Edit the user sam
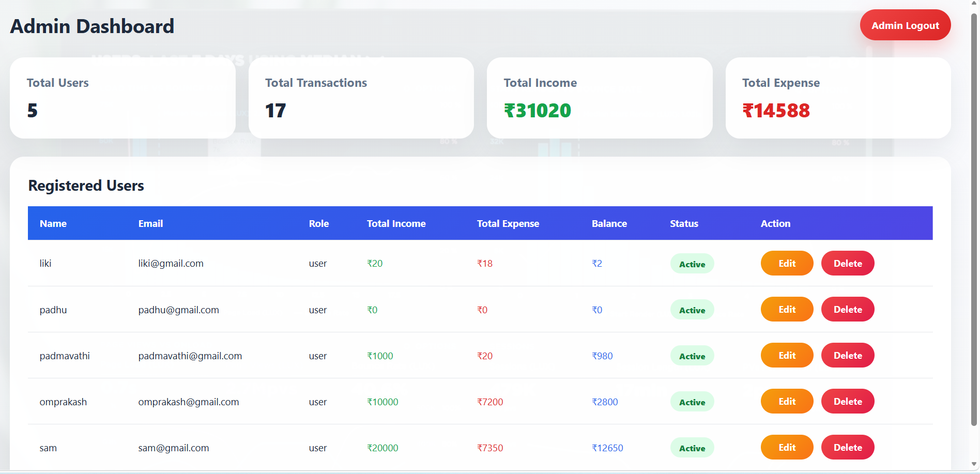 pyautogui.click(x=787, y=447)
